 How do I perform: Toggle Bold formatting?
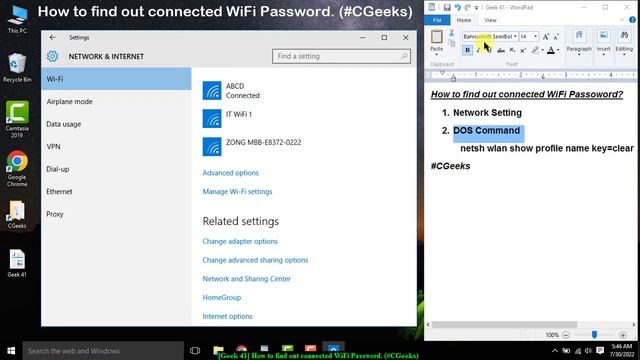pos(467,50)
